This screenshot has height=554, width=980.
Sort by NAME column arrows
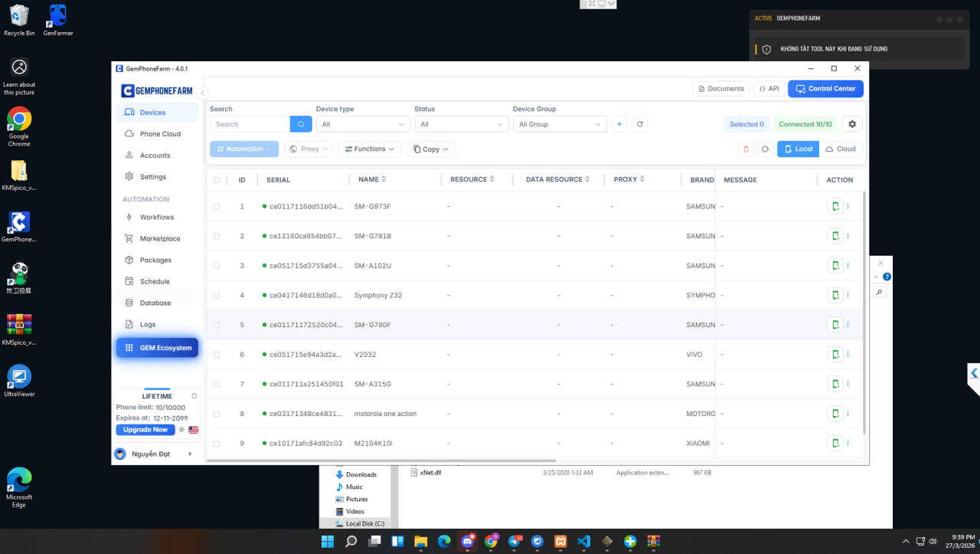click(x=384, y=179)
